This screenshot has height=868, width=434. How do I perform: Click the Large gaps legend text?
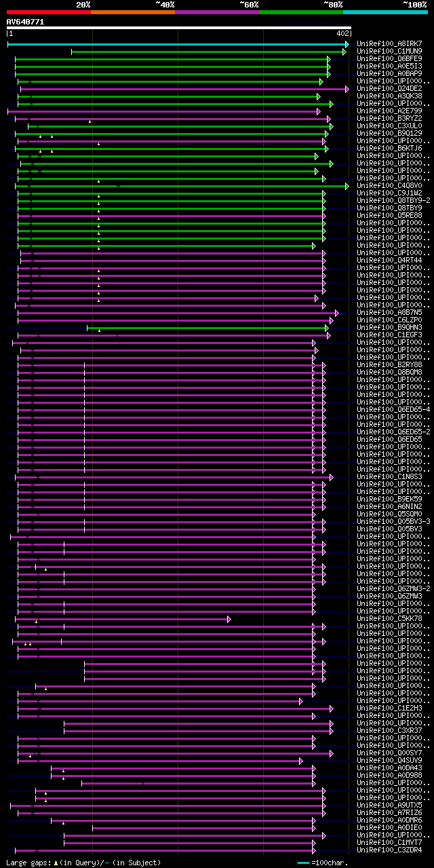[x=83, y=863]
